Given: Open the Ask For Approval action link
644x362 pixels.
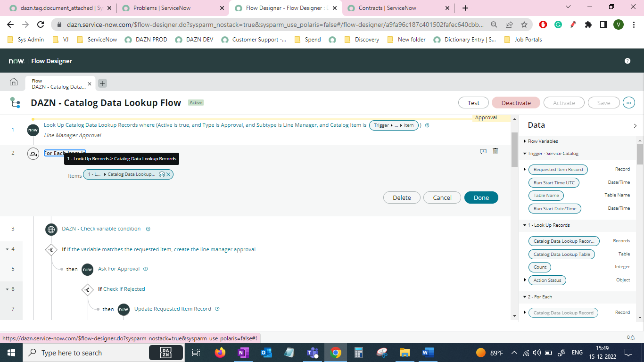Looking at the screenshot, I should (119, 269).
